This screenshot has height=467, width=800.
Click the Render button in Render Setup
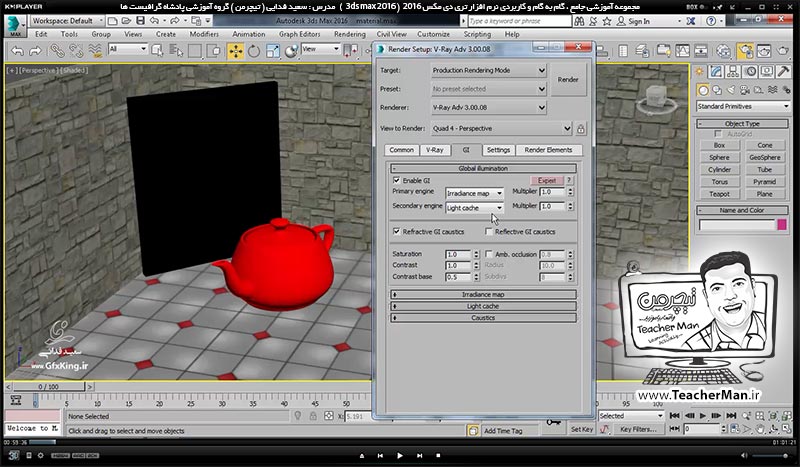pos(568,80)
